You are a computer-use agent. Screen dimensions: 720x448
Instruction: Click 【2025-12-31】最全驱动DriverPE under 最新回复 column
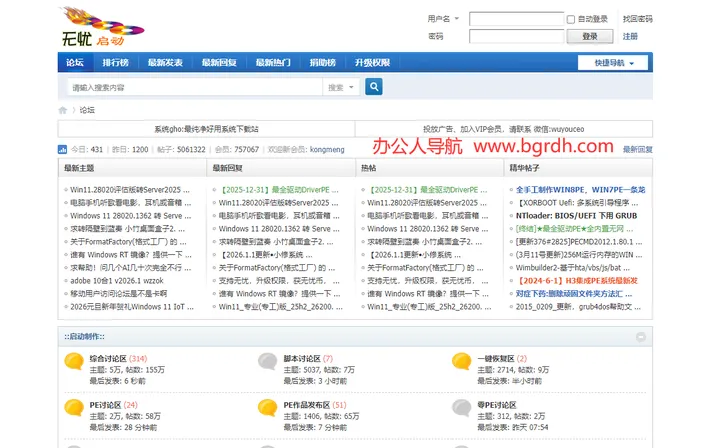(x=279, y=190)
